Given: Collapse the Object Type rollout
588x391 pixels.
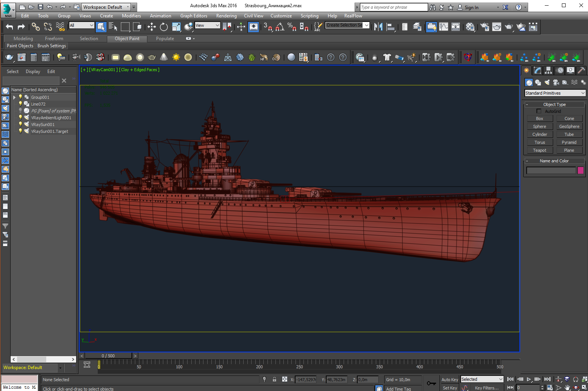Looking at the screenshot, I should tap(554, 104).
